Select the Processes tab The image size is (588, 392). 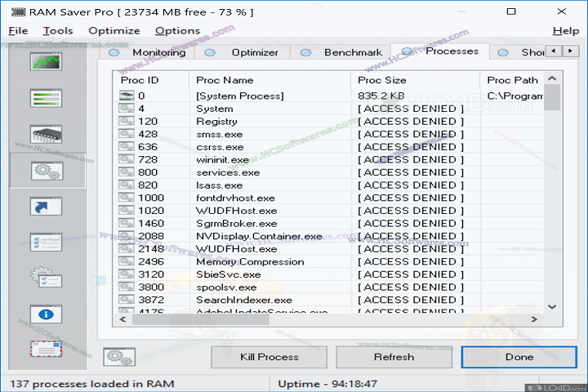pos(440,51)
